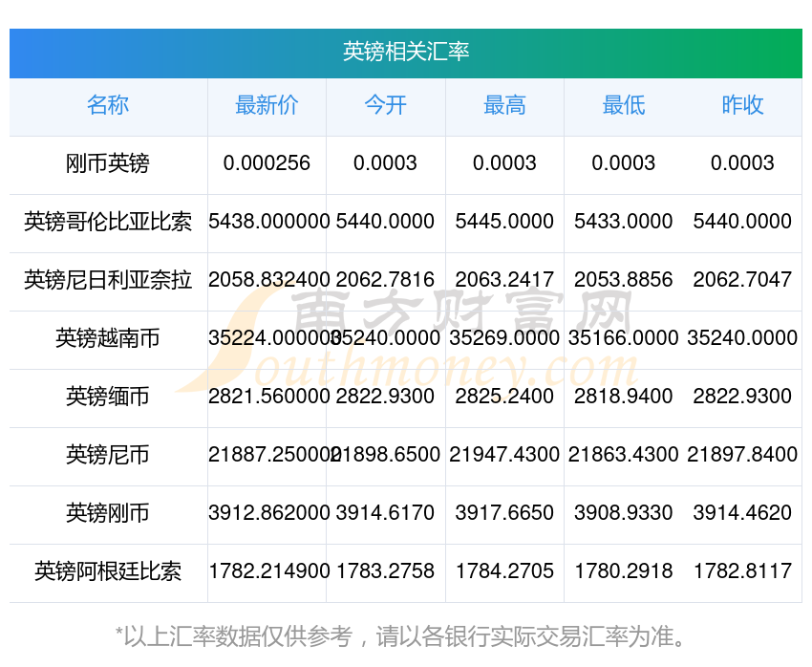812x667 pixels.
Task: Click the latest price 2821.560000
Action: point(269,397)
